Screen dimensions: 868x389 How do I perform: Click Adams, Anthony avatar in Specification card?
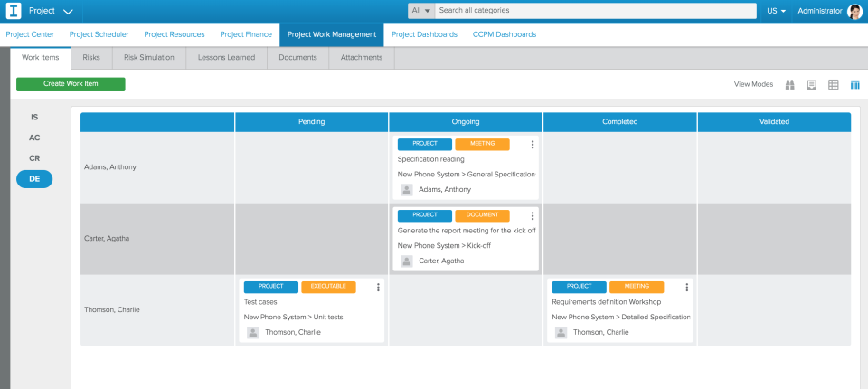[x=406, y=190]
